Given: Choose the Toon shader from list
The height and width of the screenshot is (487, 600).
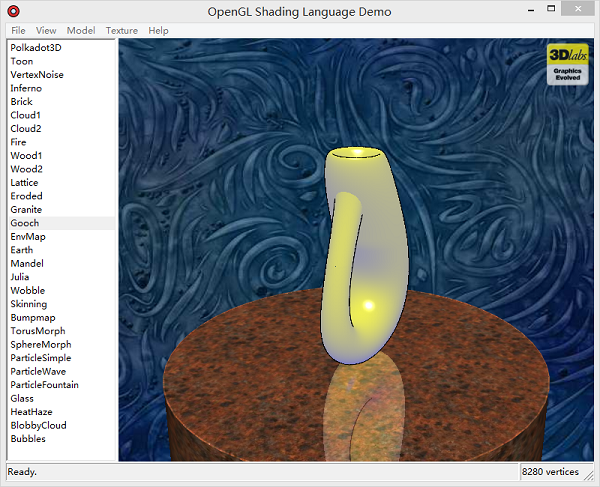Looking at the screenshot, I should tap(22, 61).
